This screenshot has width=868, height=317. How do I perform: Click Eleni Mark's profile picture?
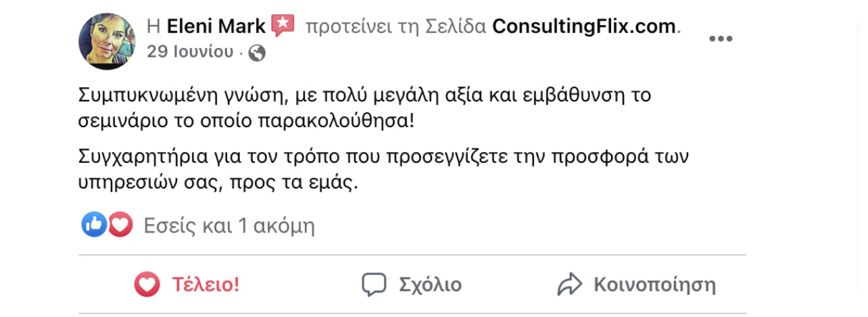pos(108,41)
